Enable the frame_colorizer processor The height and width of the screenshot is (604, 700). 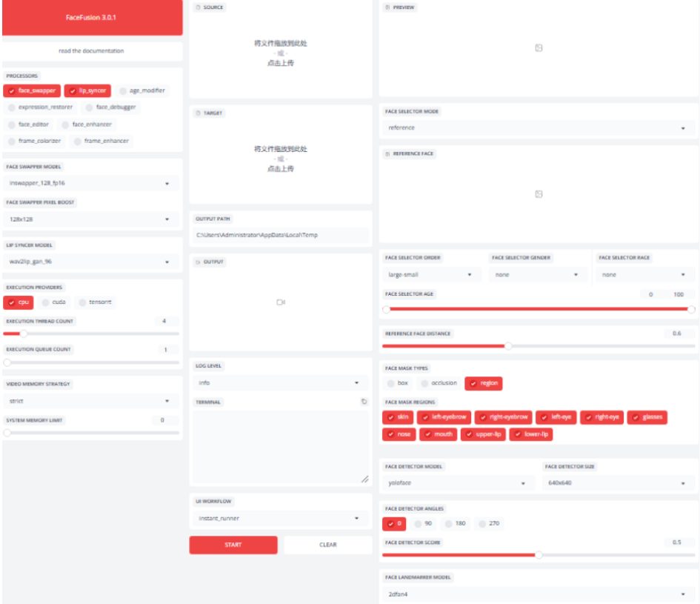(x=34, y=141)
